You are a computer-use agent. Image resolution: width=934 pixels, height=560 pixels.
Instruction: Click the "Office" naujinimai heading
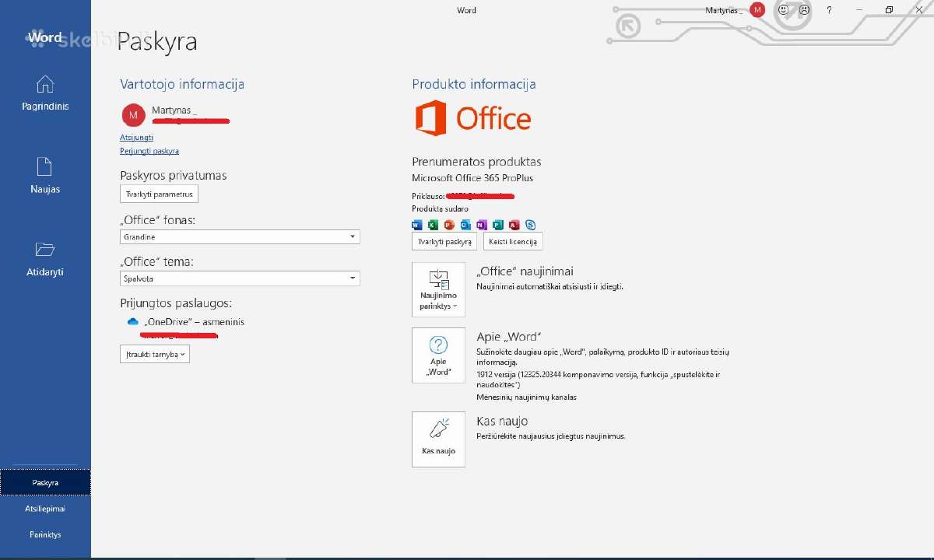525,271
